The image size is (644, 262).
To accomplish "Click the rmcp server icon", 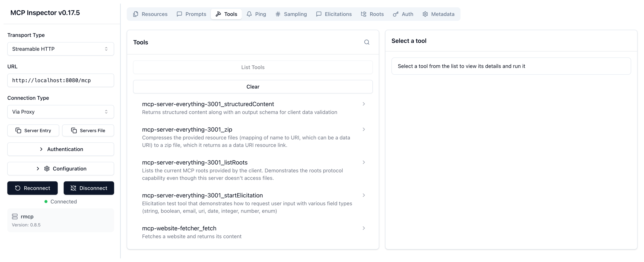I will pyautogui.click(x=15, y=216).
